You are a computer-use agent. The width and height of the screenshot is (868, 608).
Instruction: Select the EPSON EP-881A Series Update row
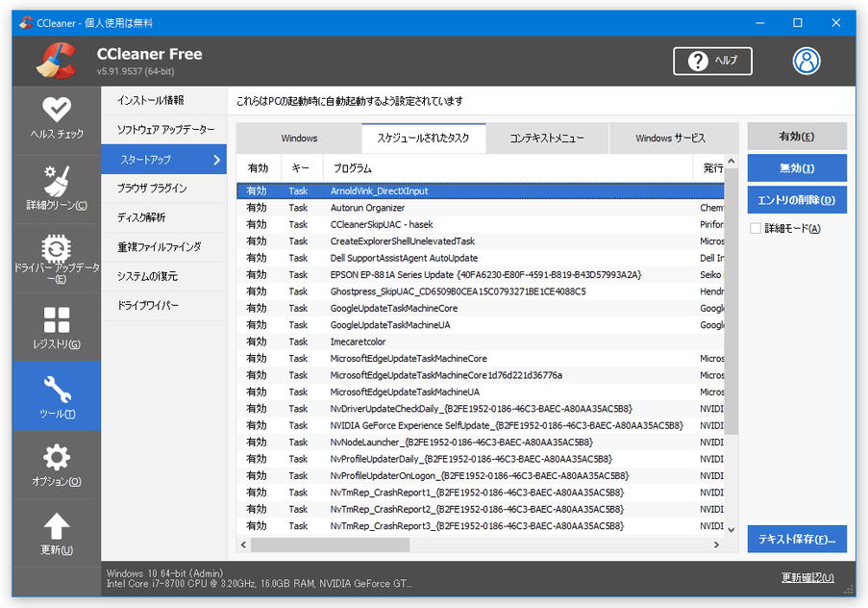click(x=481, y=274)
